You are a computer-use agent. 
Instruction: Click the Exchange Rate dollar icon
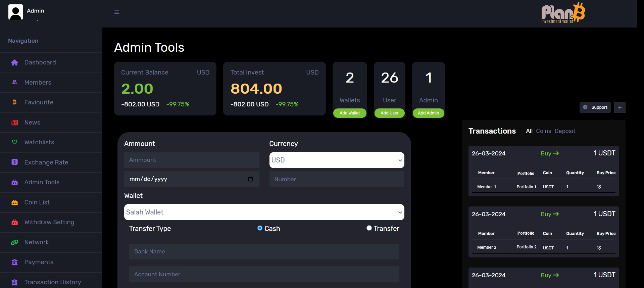pyautogui.click(x=14, y=162)
